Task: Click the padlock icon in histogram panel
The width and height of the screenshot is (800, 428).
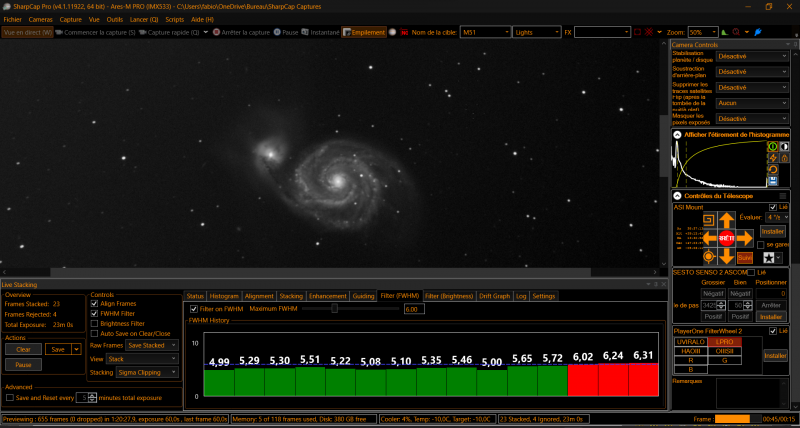Action: (x=784, y=158)
